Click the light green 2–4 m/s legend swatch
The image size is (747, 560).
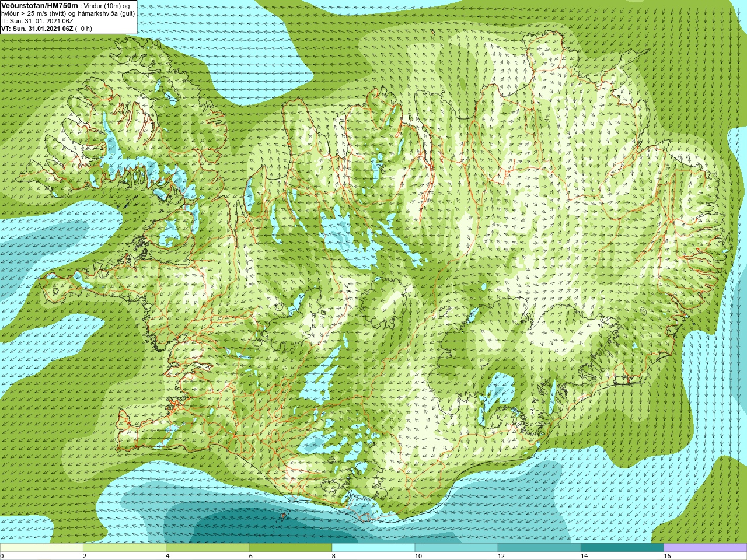pyautogui.click(x=124, y=548)
